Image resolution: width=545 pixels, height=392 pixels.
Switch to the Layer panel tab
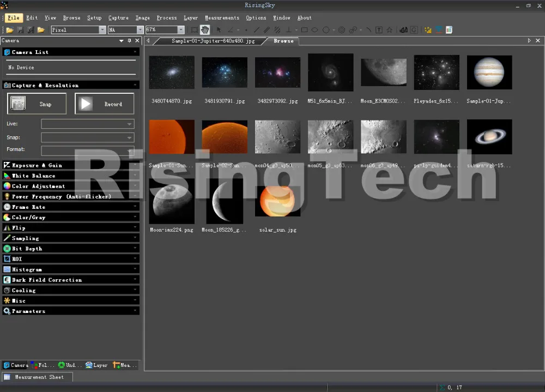point(96,365)
